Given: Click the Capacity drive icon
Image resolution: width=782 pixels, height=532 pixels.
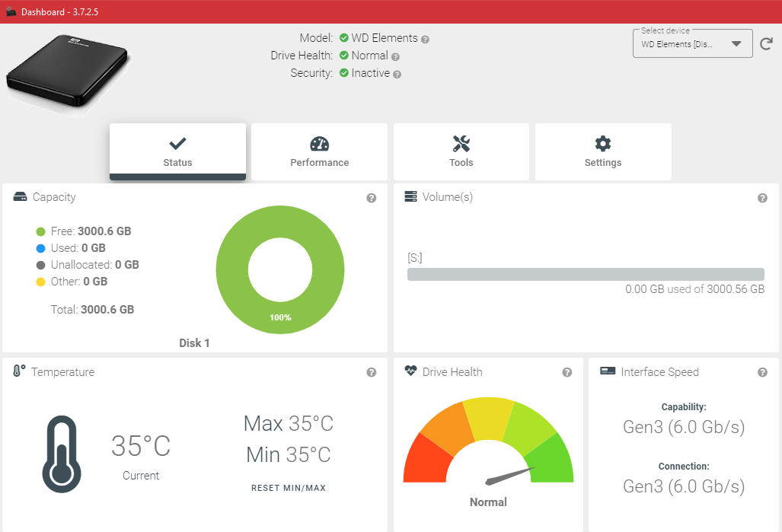Looking at the screenshot, I should point(20,196).
